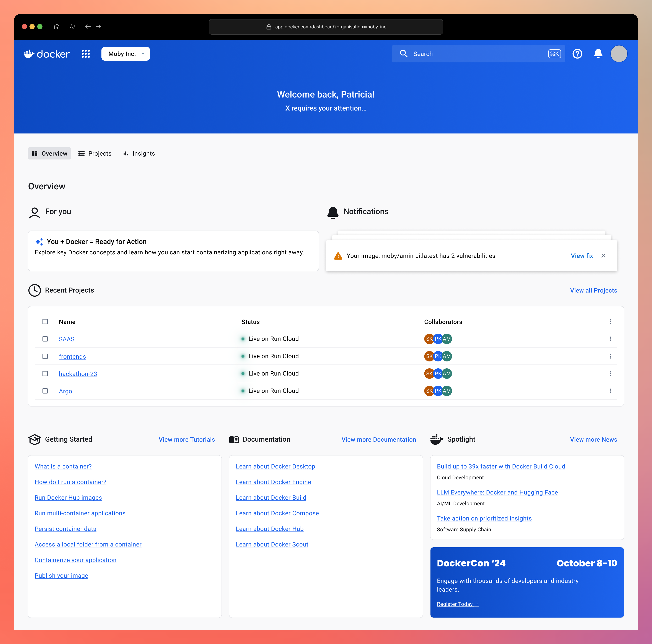Open the notifications bell in header
This screenshot has width=652, height=644.
(x=598, y=54)
